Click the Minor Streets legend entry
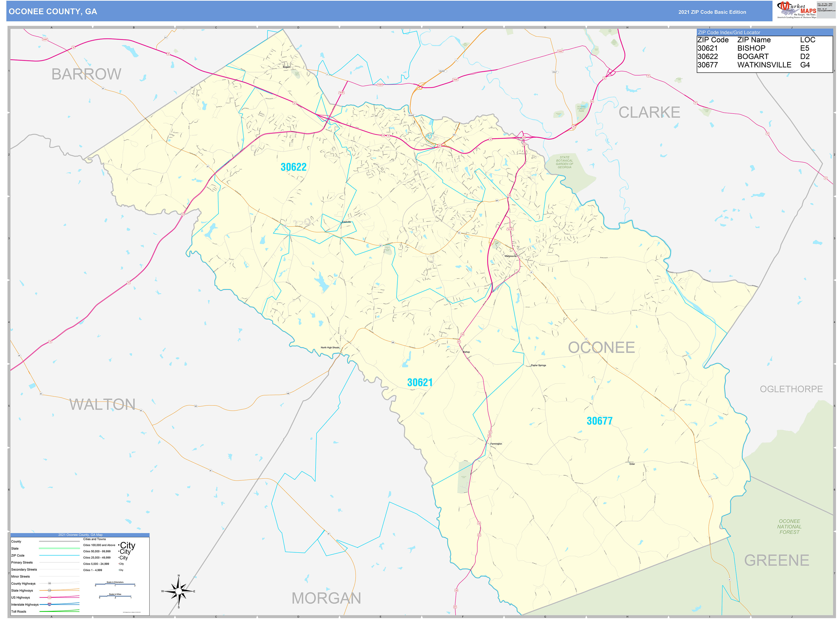The image size is (840, 619). [21, 577]
